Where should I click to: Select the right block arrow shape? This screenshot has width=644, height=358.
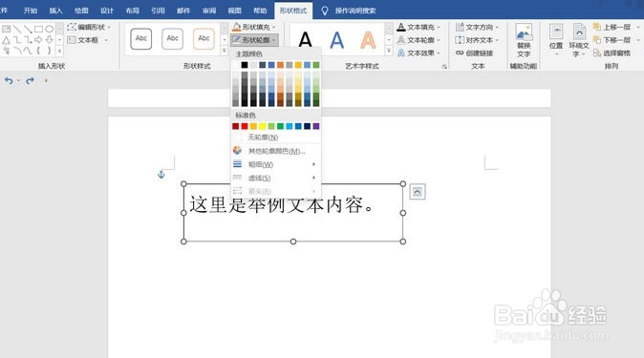pos(38,40)
